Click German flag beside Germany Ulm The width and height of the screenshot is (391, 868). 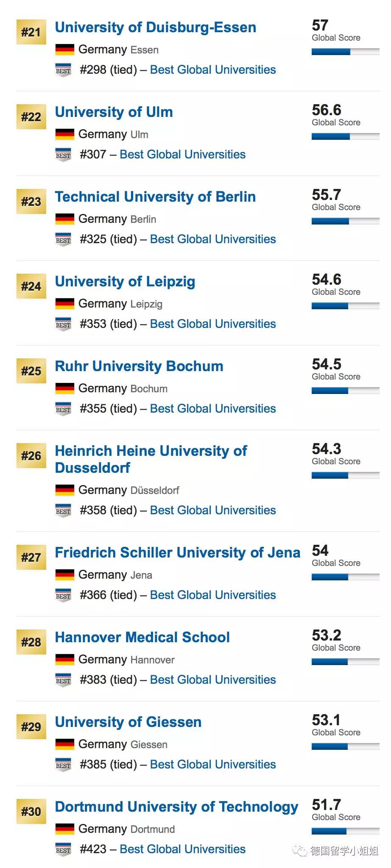(x=65, y=134)
